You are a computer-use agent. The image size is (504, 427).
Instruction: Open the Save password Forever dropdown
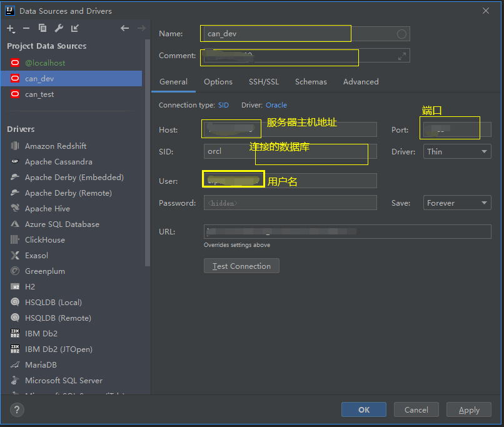click(458, 203)
